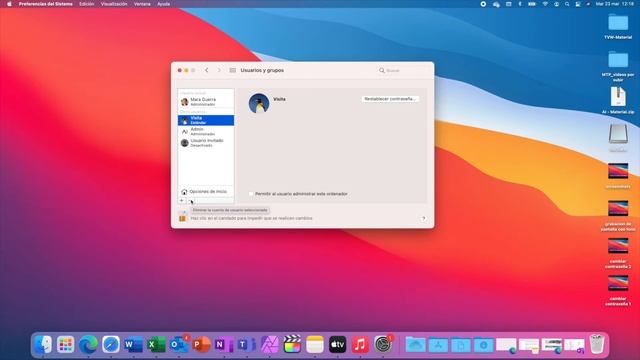Open Apple TV from the Dock

(x=337, y=345)
